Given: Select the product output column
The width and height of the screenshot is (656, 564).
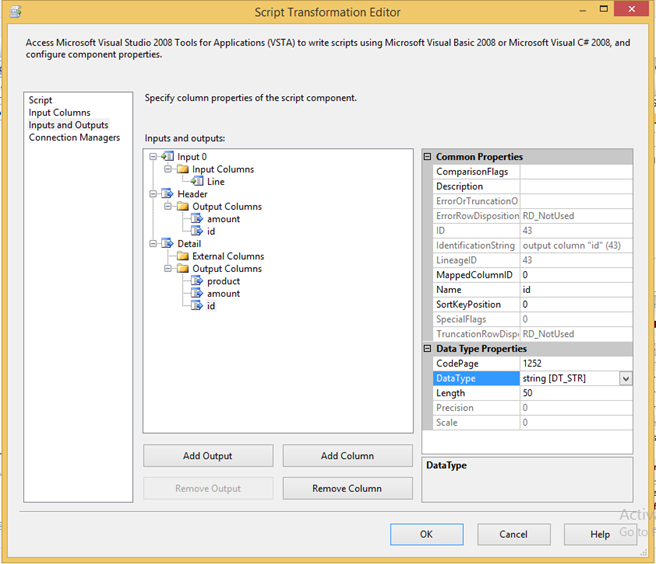Looking at the screenshot, I should pyautogui.click(x=223, y=281).
